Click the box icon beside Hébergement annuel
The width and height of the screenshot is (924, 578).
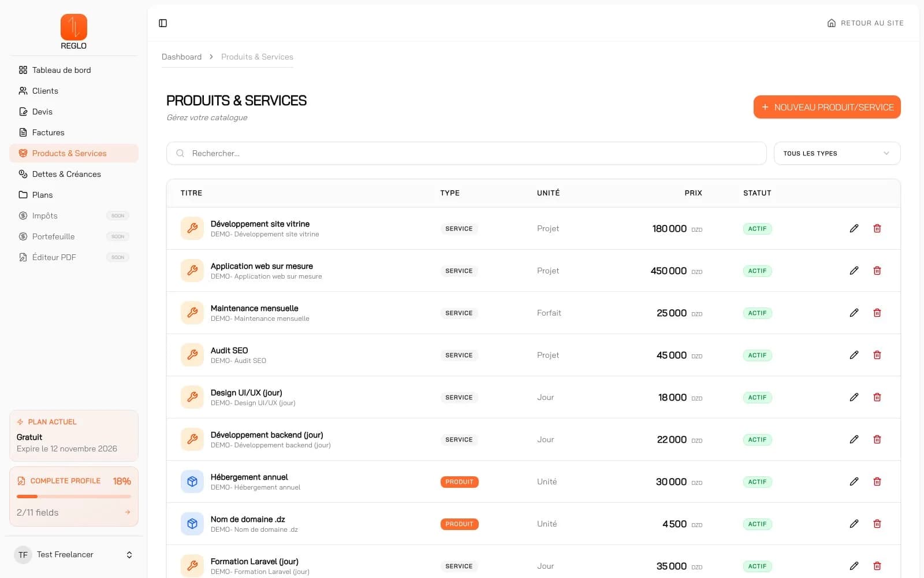192,481
